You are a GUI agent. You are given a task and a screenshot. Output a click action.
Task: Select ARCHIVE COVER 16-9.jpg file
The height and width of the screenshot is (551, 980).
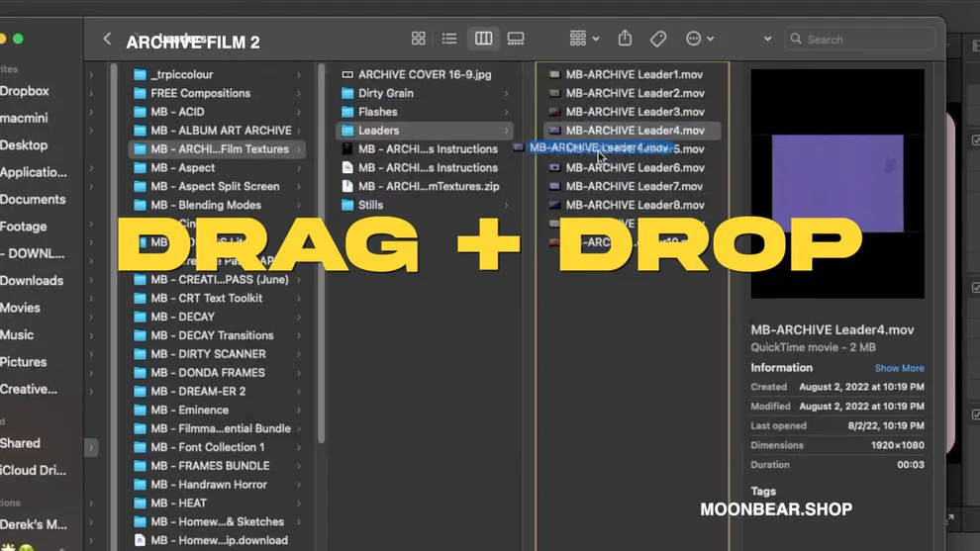click(424, 74)
